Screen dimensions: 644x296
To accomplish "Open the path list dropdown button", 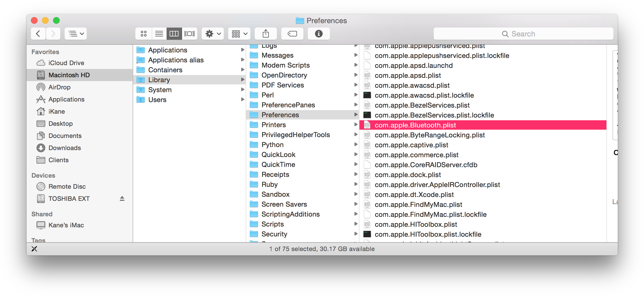I will (76, 34).
